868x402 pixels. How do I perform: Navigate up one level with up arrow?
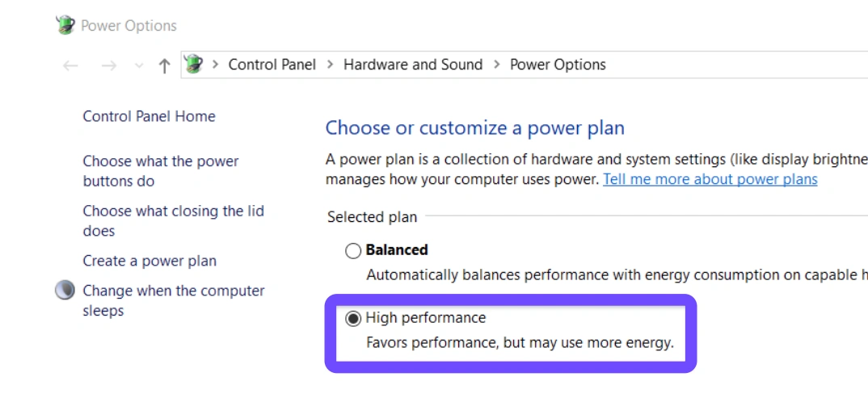164,65
